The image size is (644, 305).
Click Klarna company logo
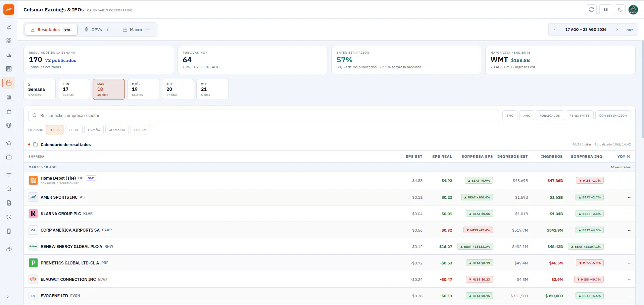tap(33, 213)
